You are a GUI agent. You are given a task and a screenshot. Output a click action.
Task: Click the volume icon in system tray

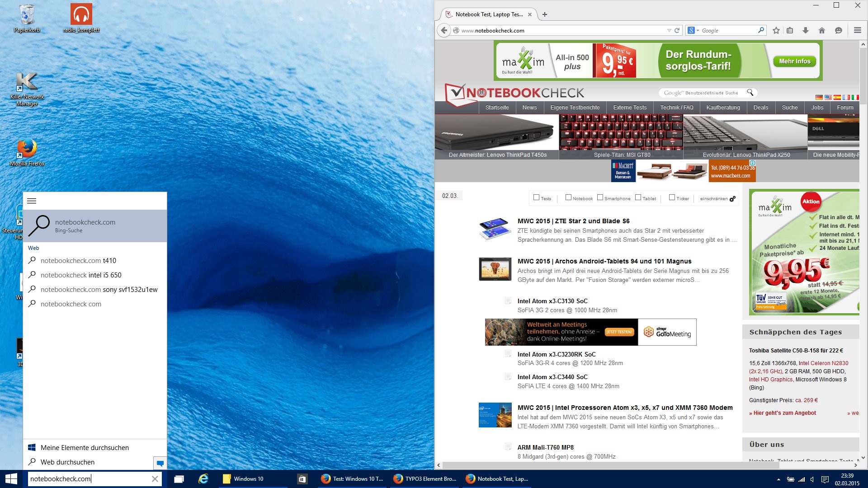point(812,479)
